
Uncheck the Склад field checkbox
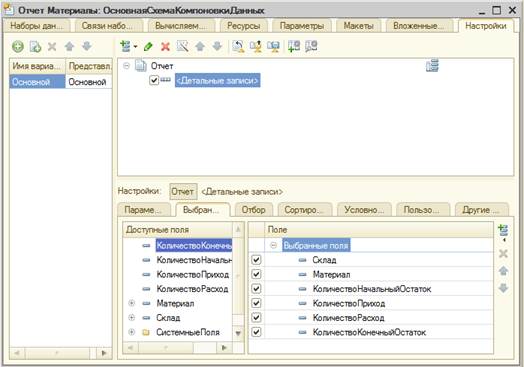click(x=256, y=260)
